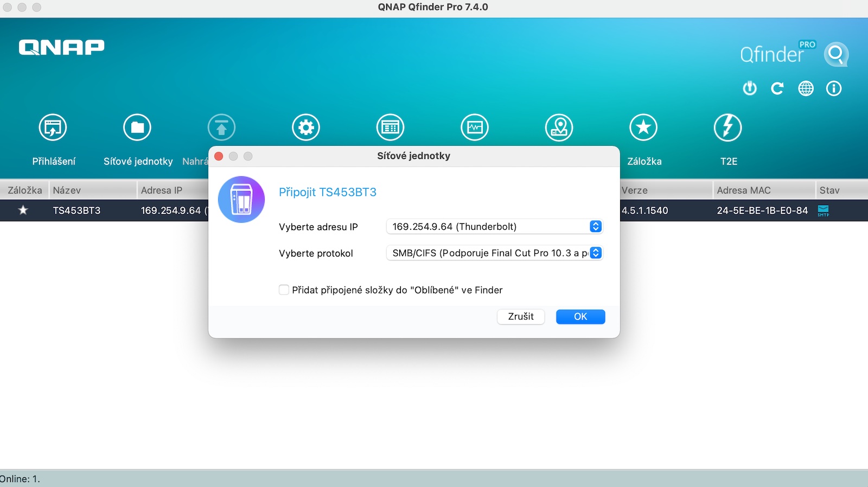The width and height of the screenshot is (868, 487).
Task: Click the MAC address 24-5E-BE-1B-E0-84
Action: pos(762,210)
